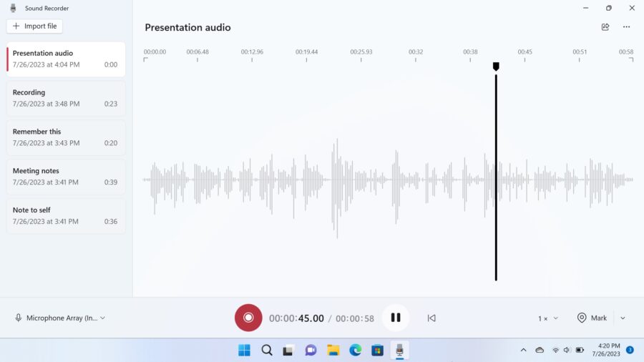Viewport: 644px width, 362px height.
Task: Click the playhead handle on timeline
Action: [496, 67]
